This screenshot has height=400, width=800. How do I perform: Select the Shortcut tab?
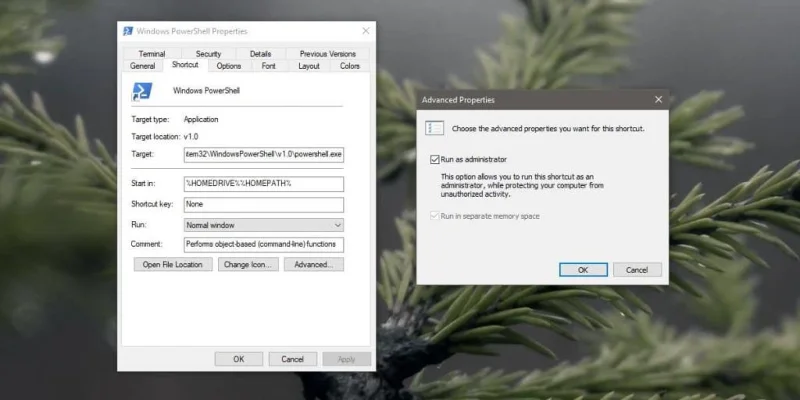185,65
